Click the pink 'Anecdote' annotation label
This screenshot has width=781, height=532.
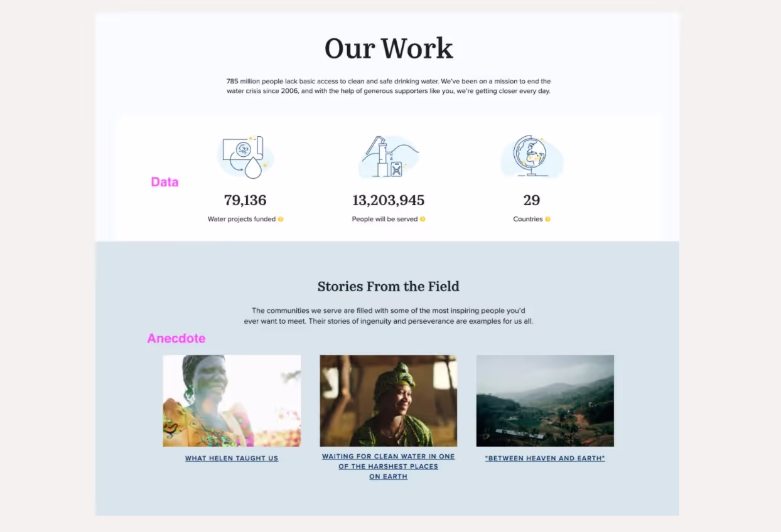(176, 338)
